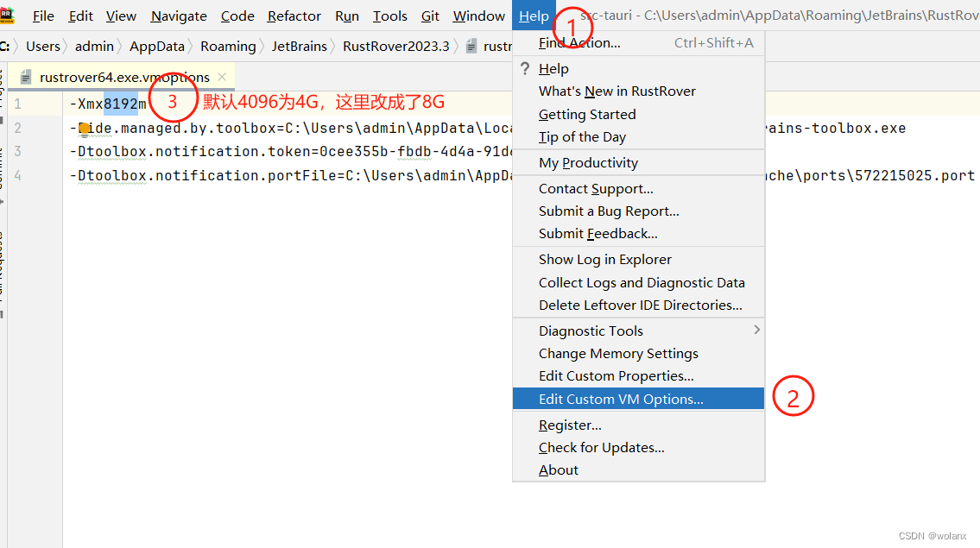Click the selected 8192 value in line 1
This screenshot has height=548, width=980.
121,104
